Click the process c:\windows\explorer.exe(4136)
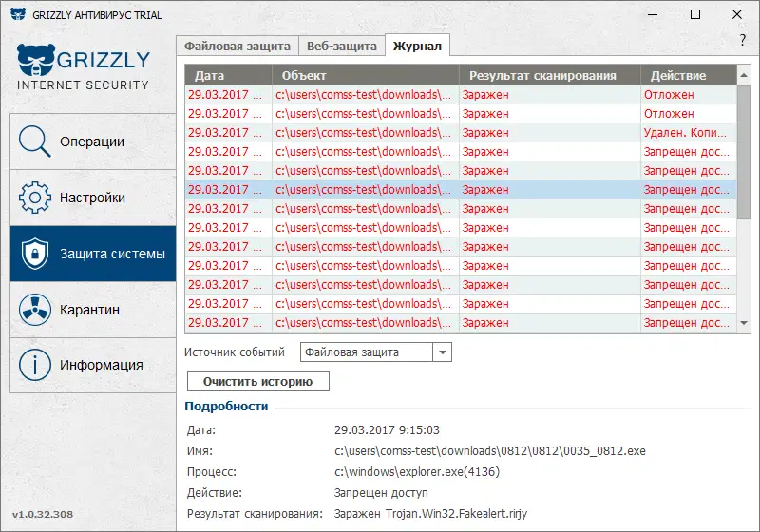The image size is (760, 532). coord(417,472)
